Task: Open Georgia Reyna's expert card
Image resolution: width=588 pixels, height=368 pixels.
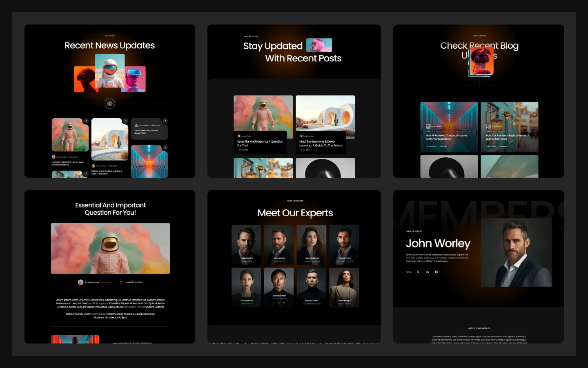Action: 312,245
